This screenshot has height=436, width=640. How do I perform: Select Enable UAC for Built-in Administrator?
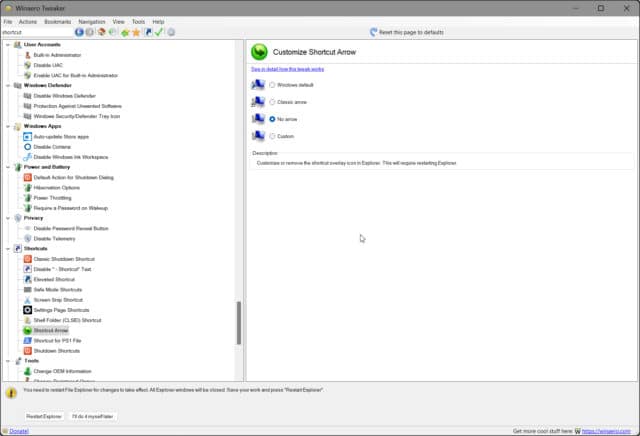click(x=76, y=75)
